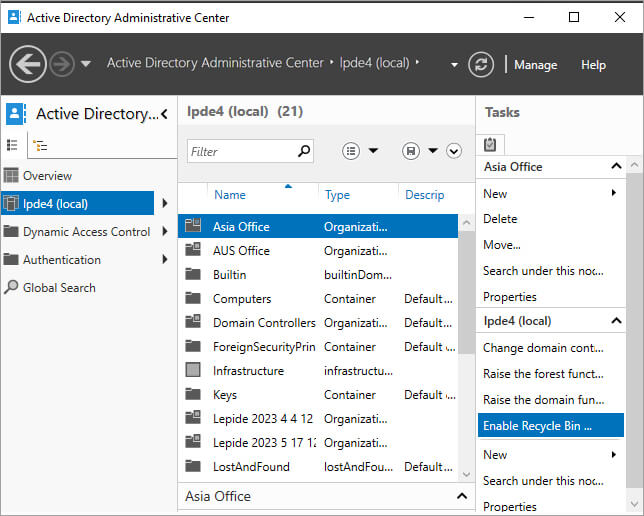Screen dimensions: 644x516
Task: Click Change domain controller task
Action: point(543,348)
